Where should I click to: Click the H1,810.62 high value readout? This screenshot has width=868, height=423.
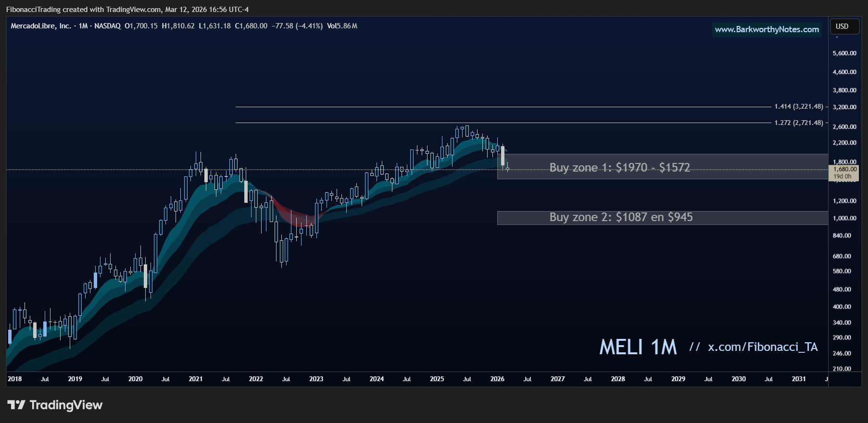click(x=178, y=26)
